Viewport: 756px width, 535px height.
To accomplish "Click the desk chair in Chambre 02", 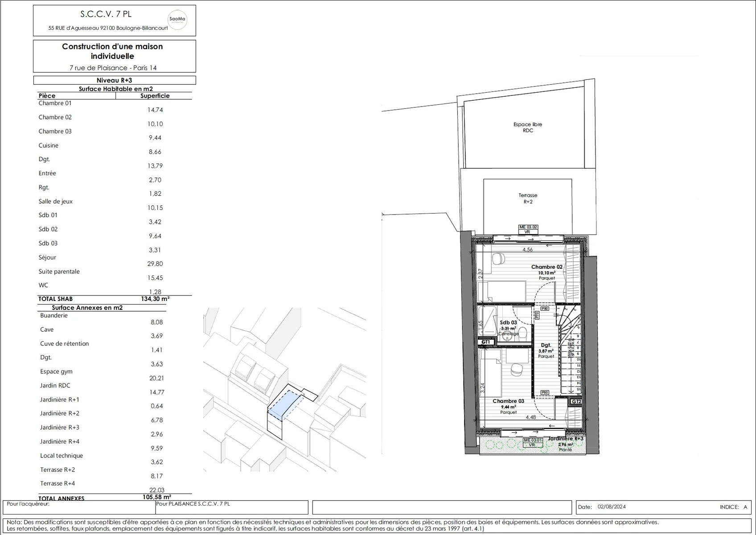I will point(499,259).
